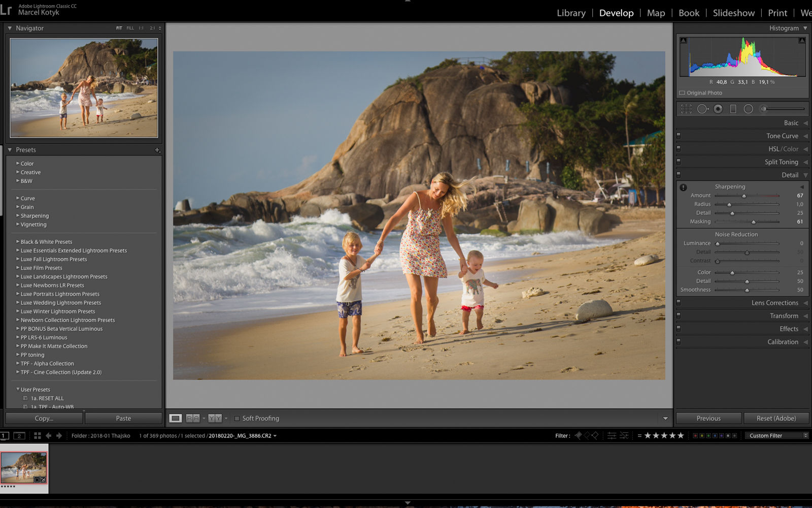Expand the Color presets group
The height and width of the screenshot is (508, 812).
point(18,164)
